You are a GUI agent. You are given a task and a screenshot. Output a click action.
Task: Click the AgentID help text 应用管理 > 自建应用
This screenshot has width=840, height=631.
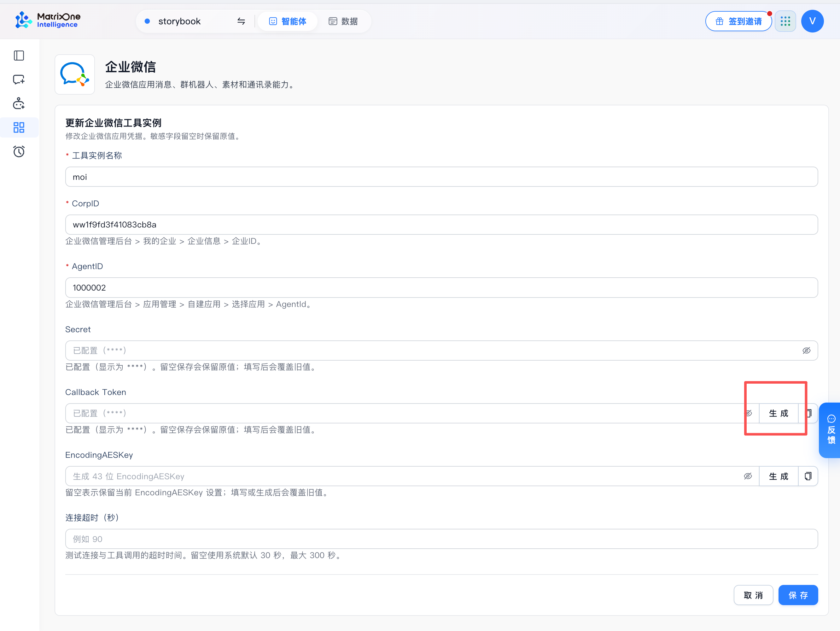[x=182, y=304]
